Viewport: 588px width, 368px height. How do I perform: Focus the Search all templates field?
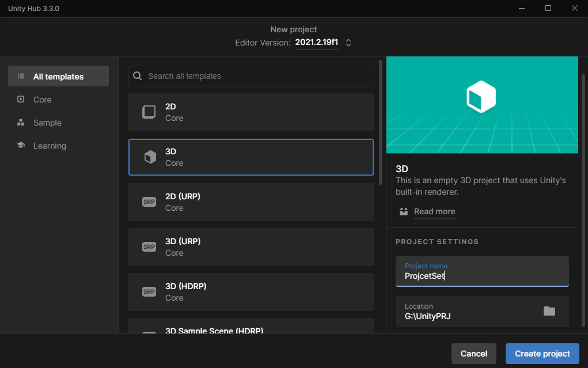tap(251, 76)
